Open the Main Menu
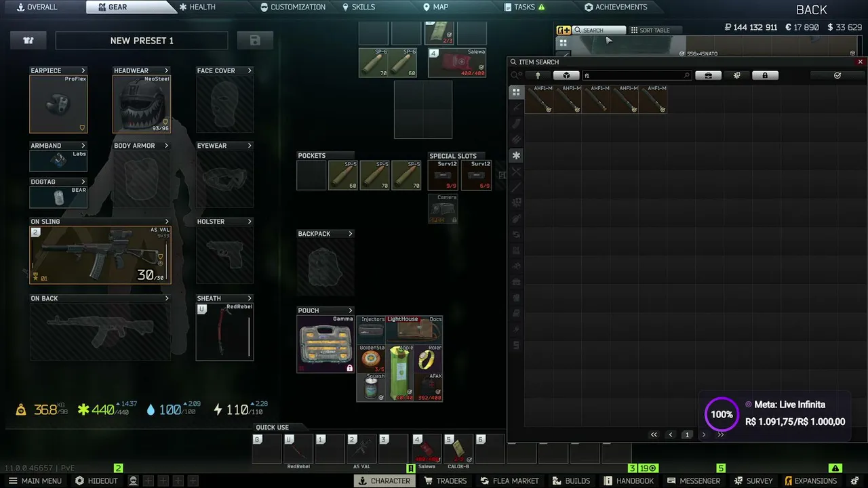868x488 pixels. pyautogui.click(x=35, y=481)
